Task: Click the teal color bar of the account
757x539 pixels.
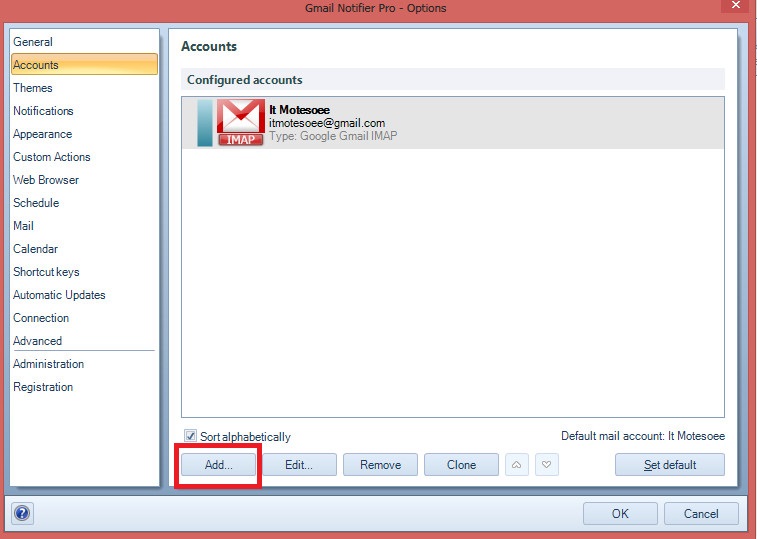Action: pos(205,123)
